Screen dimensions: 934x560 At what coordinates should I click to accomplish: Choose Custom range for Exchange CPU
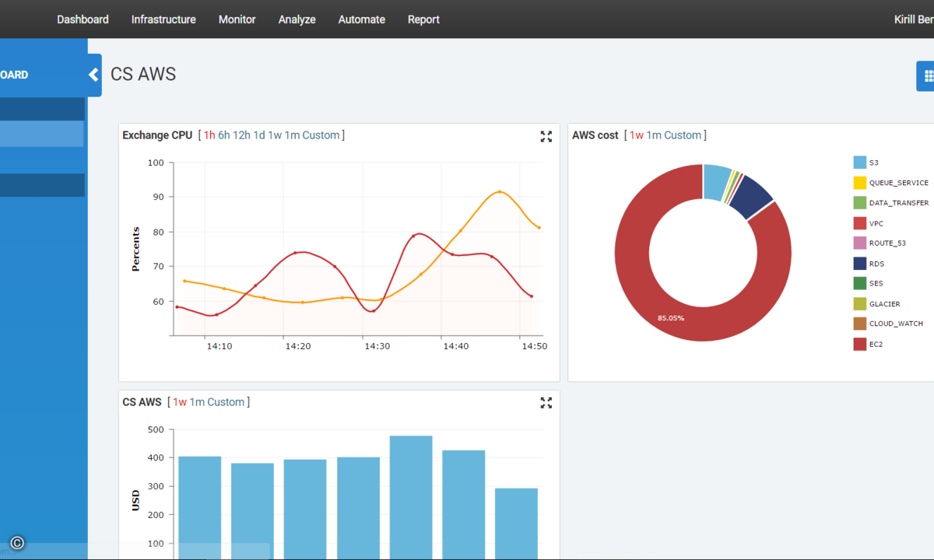click(x=321, y=135)
